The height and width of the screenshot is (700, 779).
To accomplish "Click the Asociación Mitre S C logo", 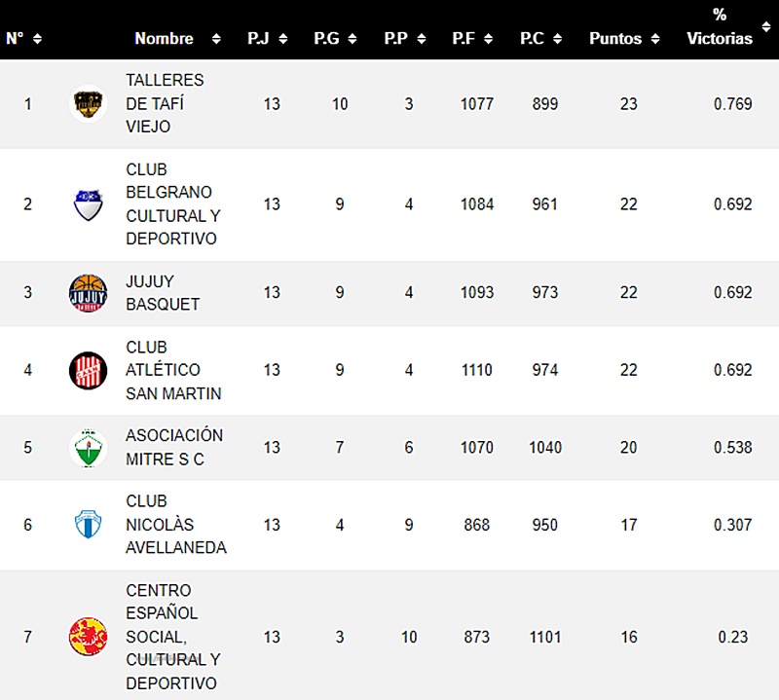I will pos(88,448).
